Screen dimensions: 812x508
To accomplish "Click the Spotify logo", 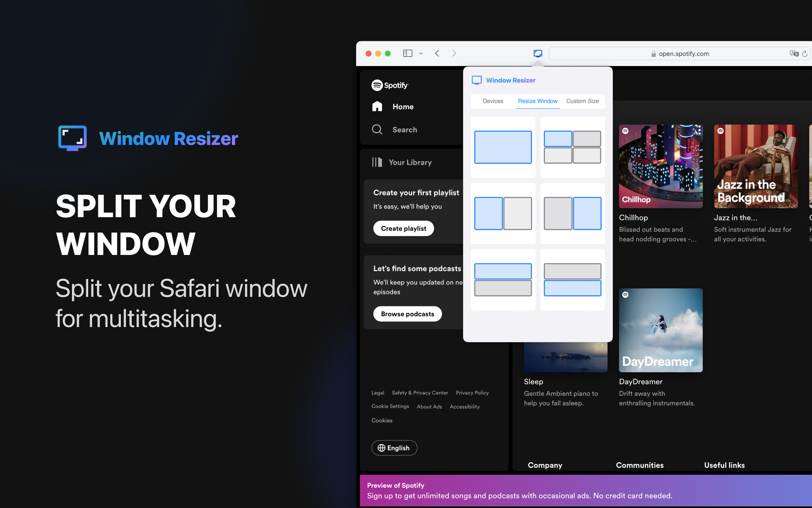I will pyautogui.click(x=390, y=85).
